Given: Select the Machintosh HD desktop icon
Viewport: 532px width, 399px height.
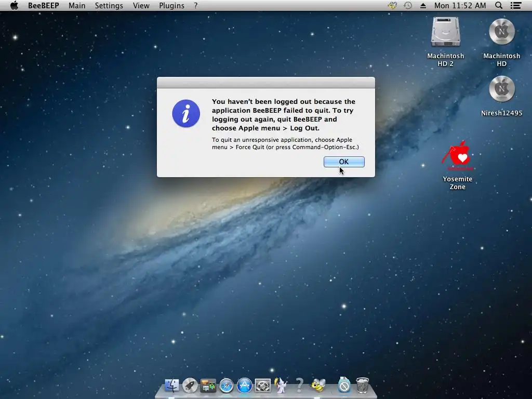Looking at the screenshot, I should point(501,32).
